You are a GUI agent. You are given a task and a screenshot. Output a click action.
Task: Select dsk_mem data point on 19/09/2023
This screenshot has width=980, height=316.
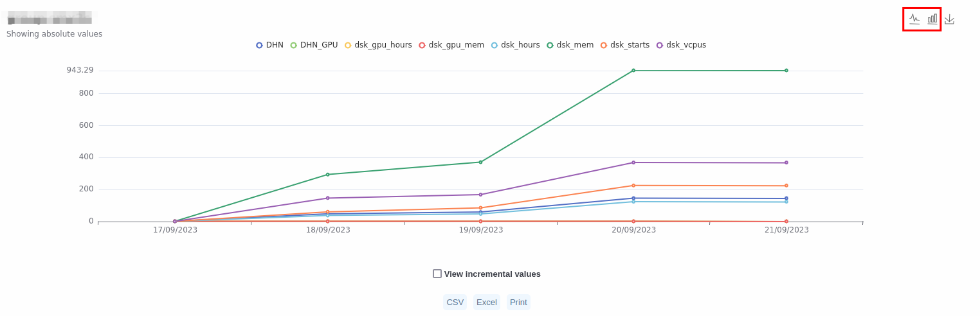tap(480, 162)
